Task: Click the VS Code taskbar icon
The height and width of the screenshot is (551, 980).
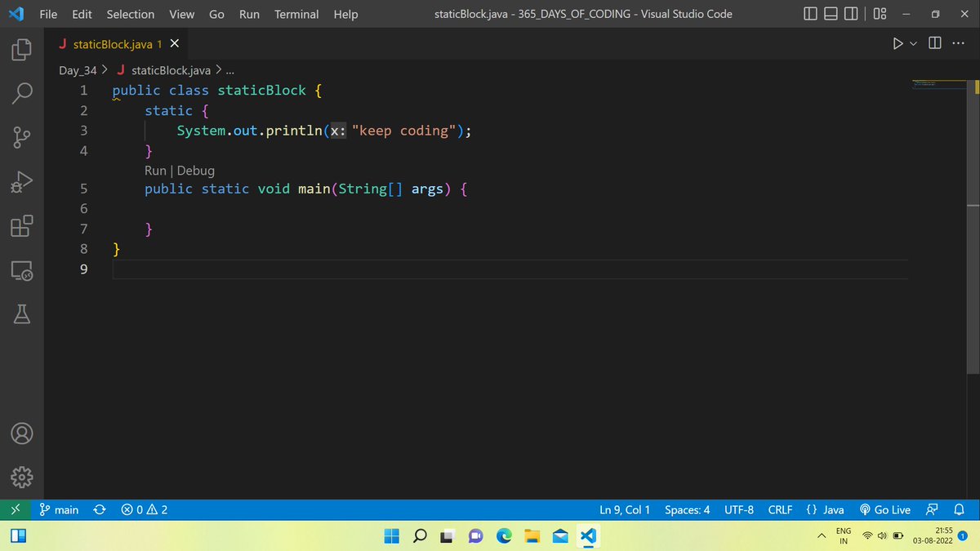Action: (588, 535)
